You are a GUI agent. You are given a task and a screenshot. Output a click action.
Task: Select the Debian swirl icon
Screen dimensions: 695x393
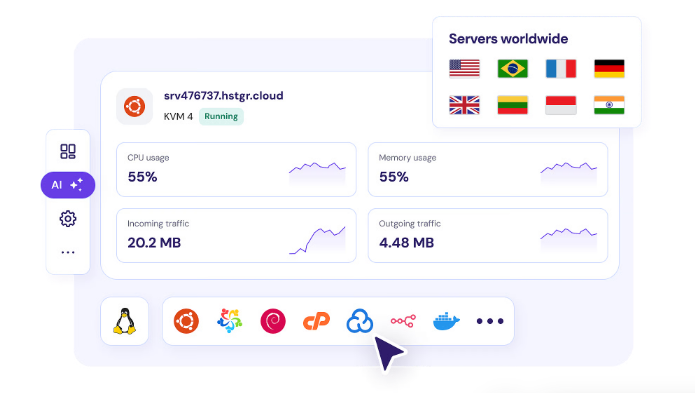coord(273,321)
